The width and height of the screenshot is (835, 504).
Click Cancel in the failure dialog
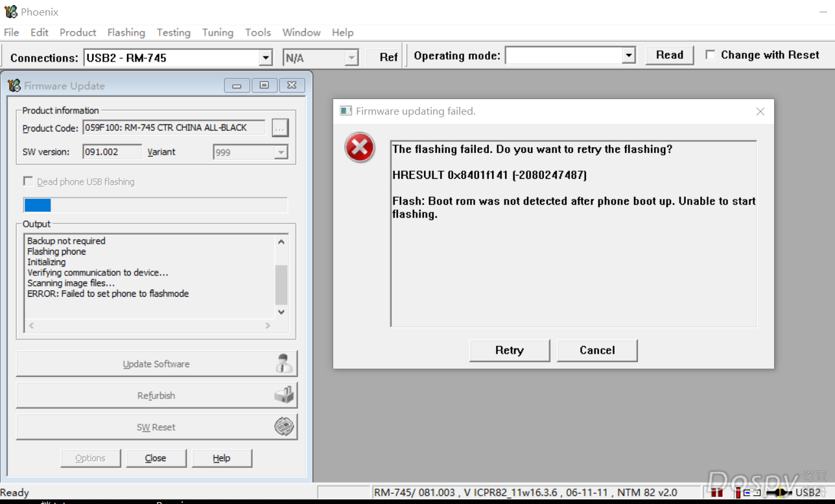pyautogui.click(x=597, y=350)
